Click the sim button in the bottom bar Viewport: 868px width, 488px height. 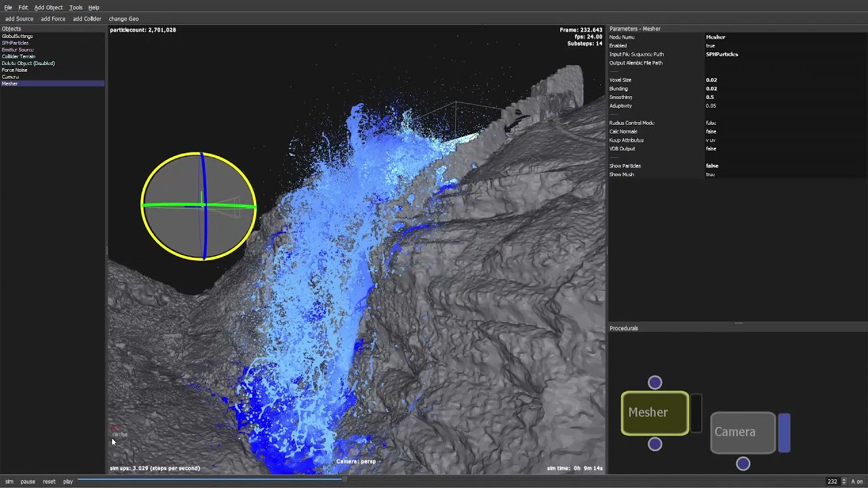(9, 481)
